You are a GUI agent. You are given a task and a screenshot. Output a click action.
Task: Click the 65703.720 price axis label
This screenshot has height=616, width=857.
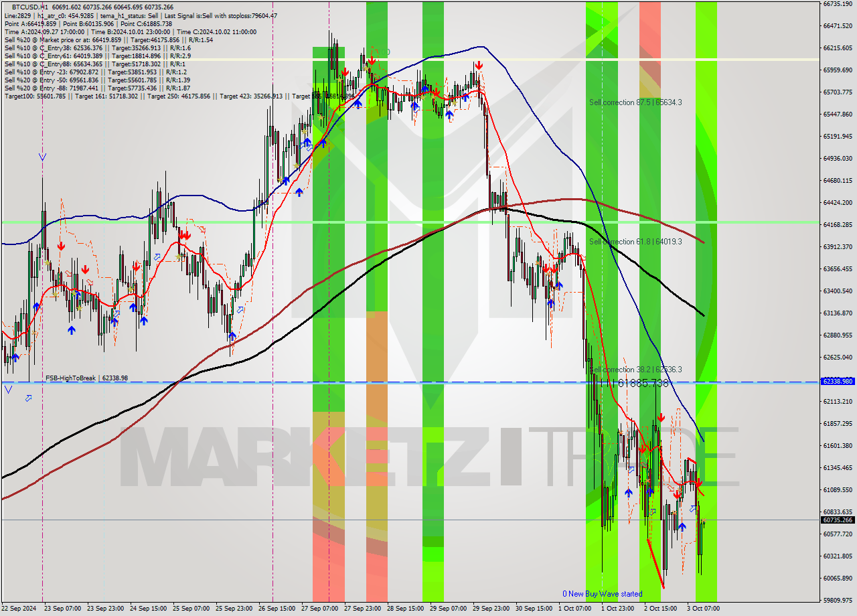pos(838,92)
